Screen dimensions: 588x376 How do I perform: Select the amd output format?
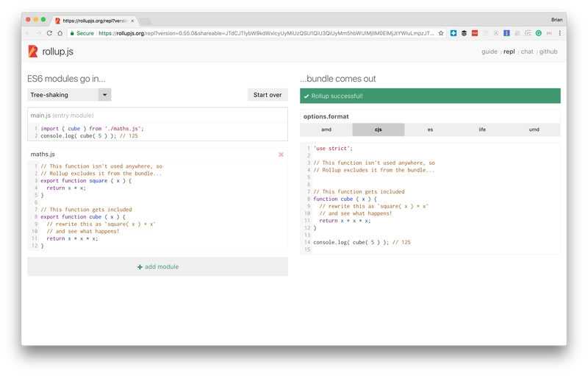(x=326, y=130)
